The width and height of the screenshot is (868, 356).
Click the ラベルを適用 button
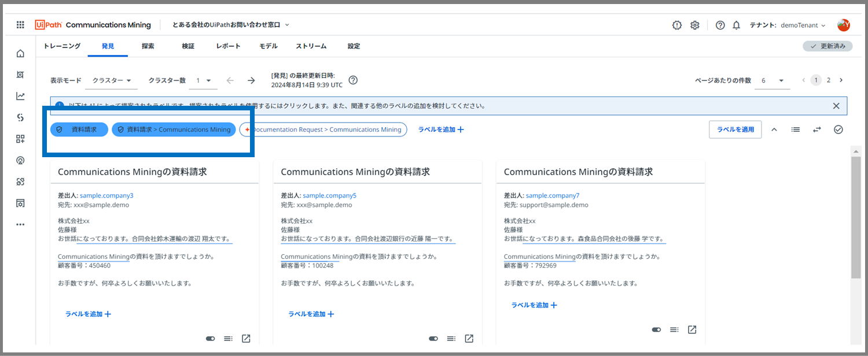click(735, 129)
